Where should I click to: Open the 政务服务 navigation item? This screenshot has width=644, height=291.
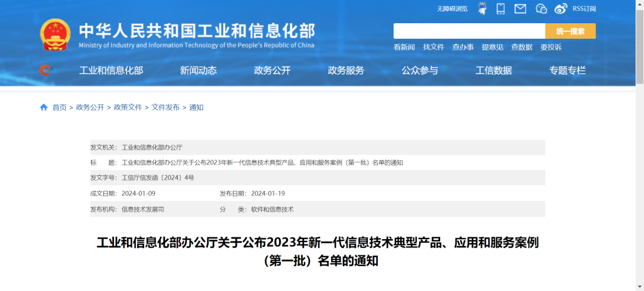click(x=346, y=70)
